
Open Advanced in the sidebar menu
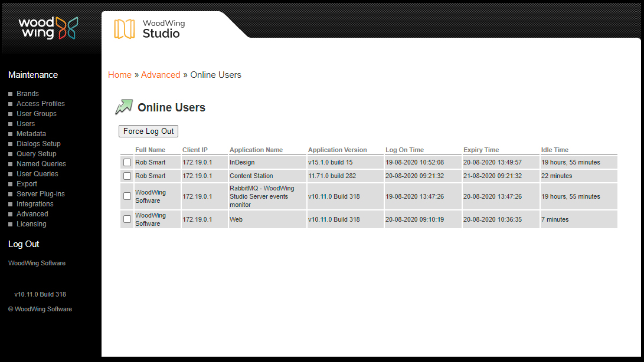coord(32,214)
